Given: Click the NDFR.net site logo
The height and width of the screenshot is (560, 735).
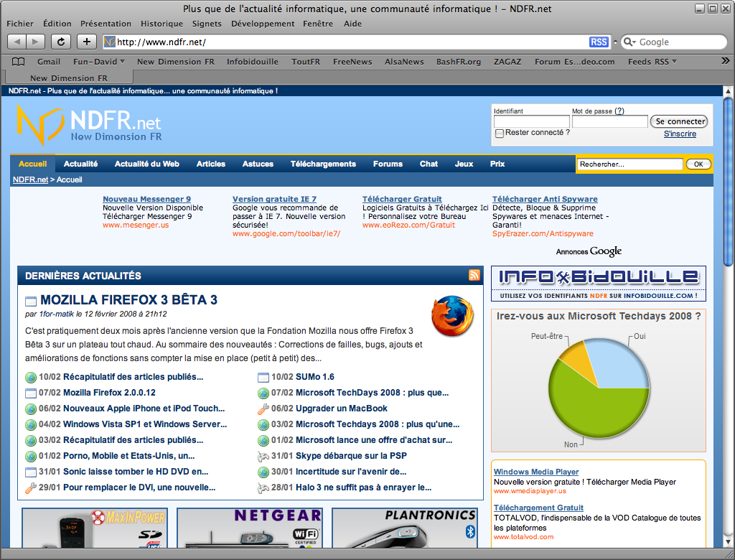Looking at the screenshot, I should tap(89, 125).
